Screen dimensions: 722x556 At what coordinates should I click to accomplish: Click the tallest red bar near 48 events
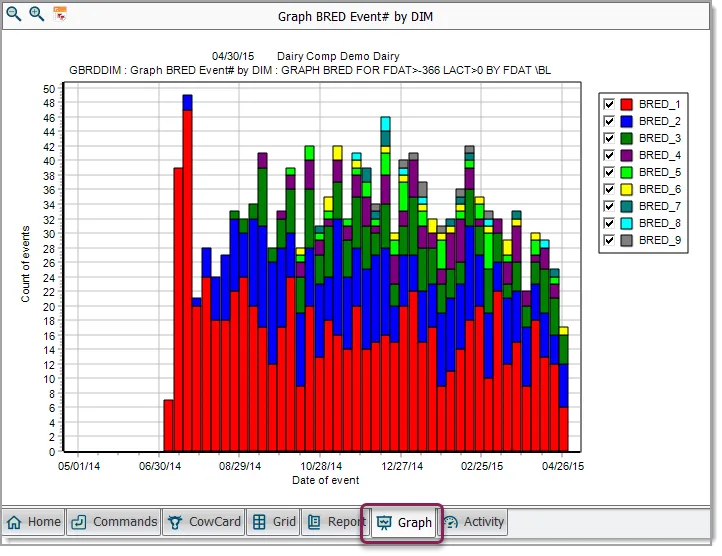click(x=187, y=281)
